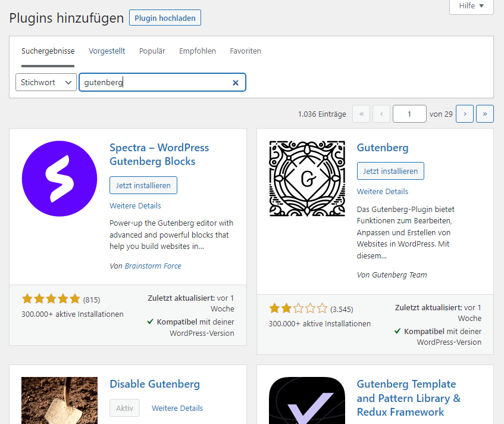Clear the gutenberg search field

pyautogui.click(x=236, y=83)
